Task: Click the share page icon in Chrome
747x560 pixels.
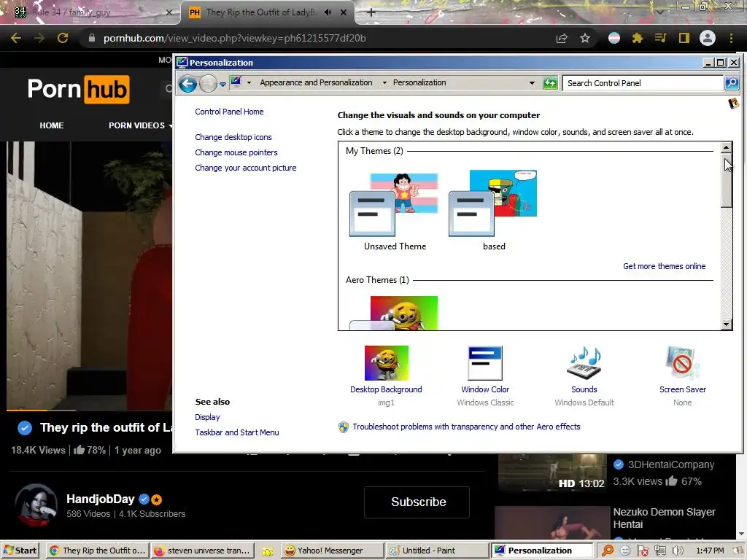Action: click(x=562, y=39)
